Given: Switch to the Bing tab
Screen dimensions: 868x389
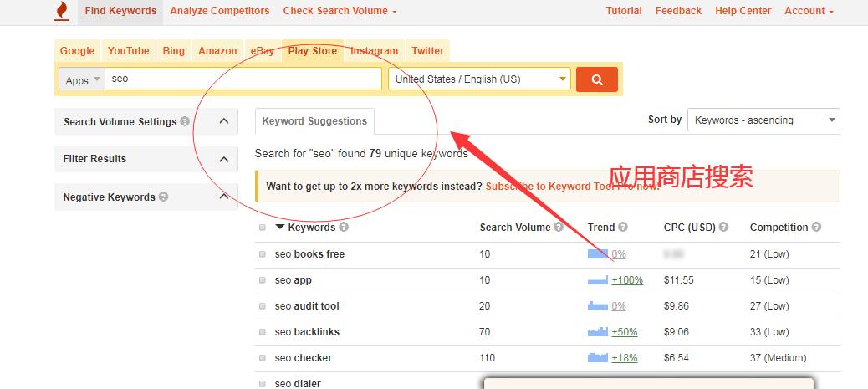Looking at the screenshot, I should 173,50.
